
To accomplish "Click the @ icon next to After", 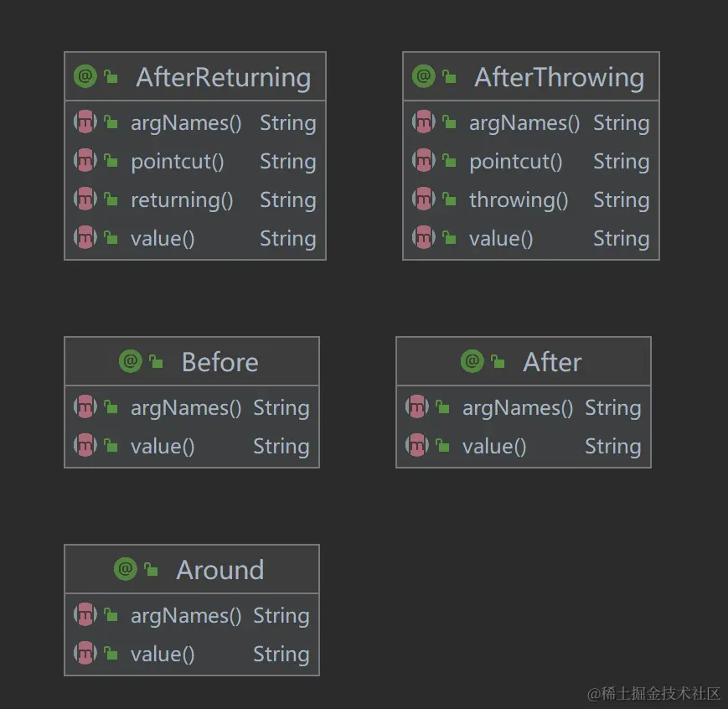I will 472,362.
